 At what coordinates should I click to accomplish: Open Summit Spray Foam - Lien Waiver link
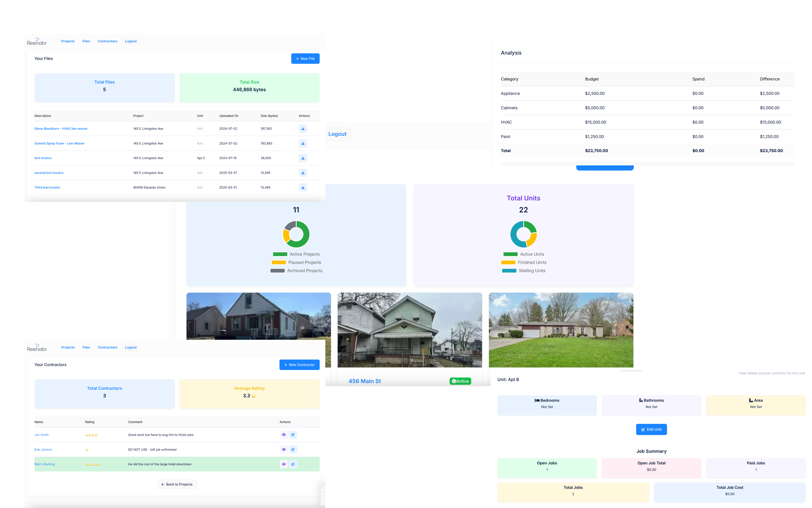[59, 143]
